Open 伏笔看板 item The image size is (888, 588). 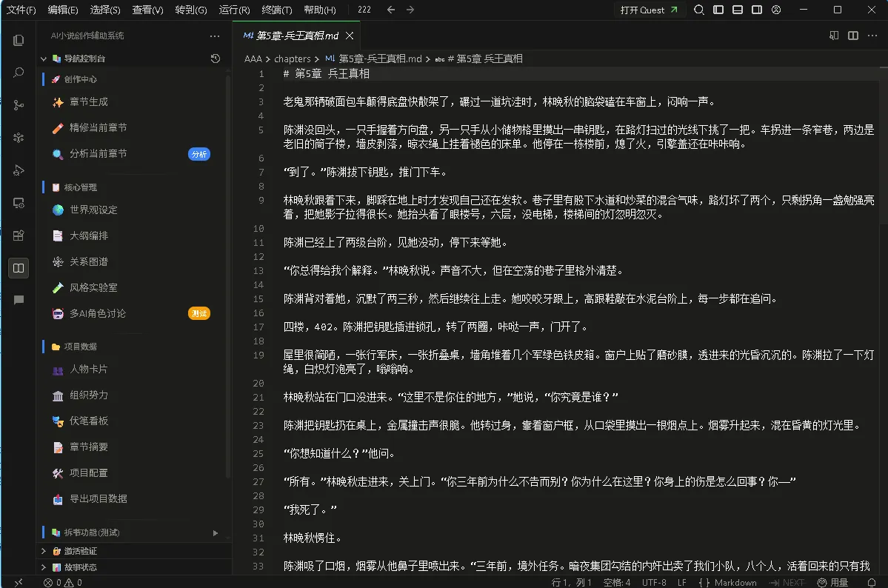coord(88,421)
